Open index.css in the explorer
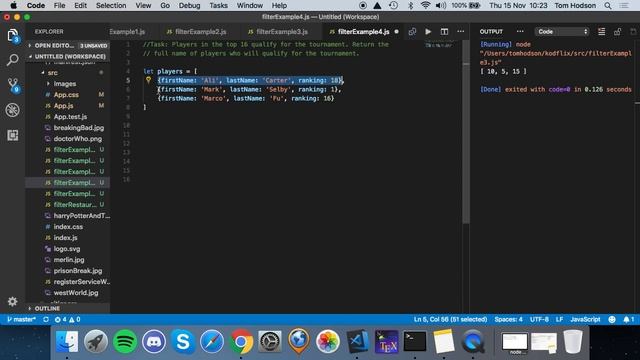Screen dimensions: 640x360 (68, 227)
